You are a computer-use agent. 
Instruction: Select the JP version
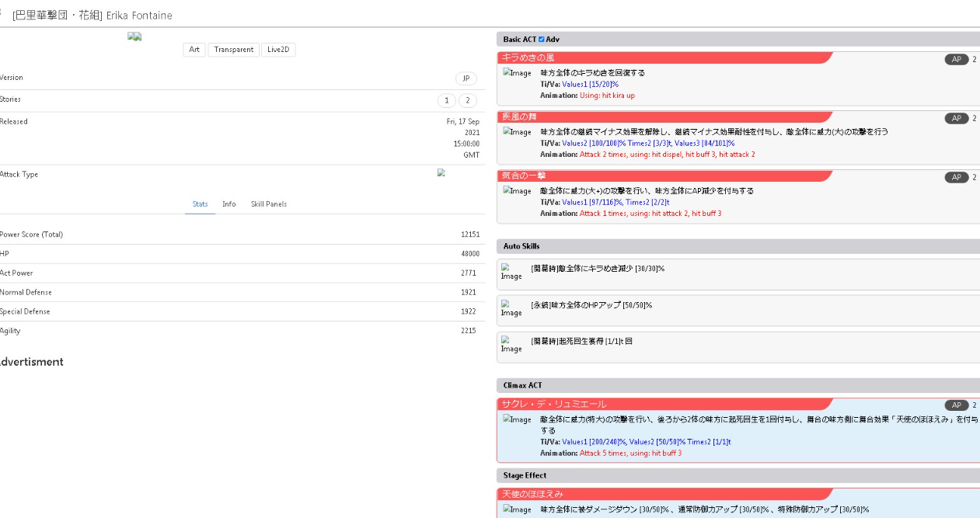coord(466,78)
